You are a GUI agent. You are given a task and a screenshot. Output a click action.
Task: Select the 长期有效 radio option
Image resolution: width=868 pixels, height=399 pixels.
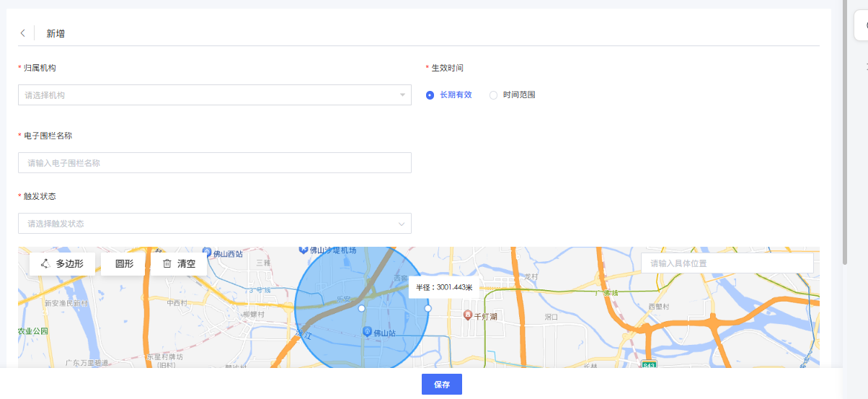[x=430, y=95]
